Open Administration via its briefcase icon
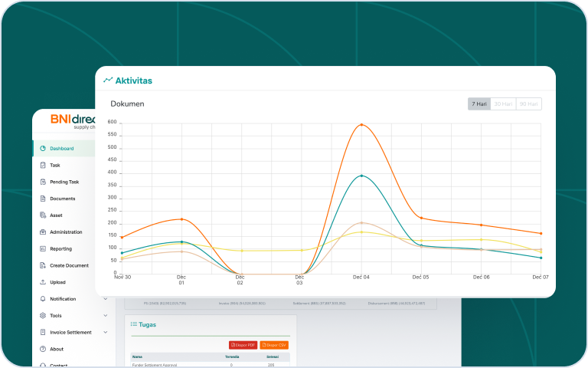588x368 pixels. coord(43,232)
